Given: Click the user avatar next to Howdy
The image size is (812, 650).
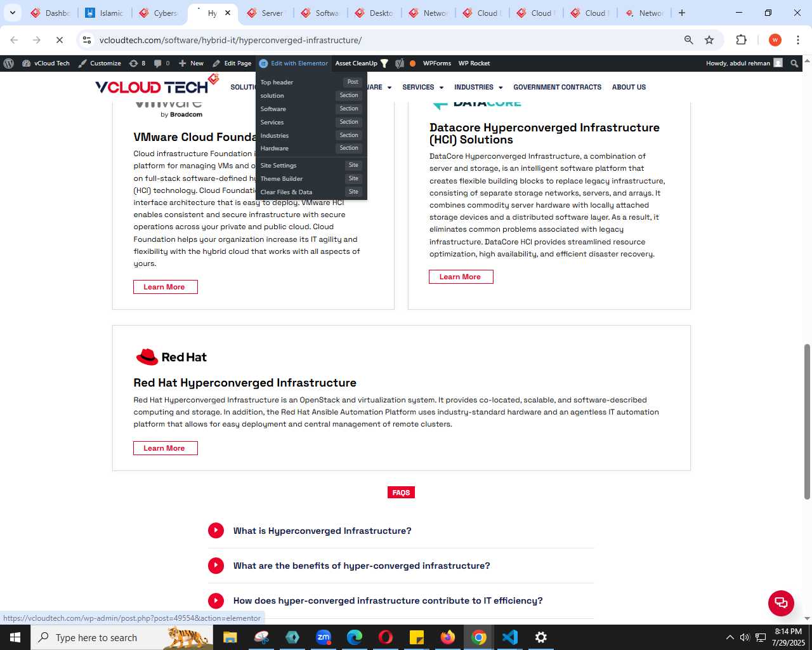Looking at the screenshot, I should click(778, 63).
